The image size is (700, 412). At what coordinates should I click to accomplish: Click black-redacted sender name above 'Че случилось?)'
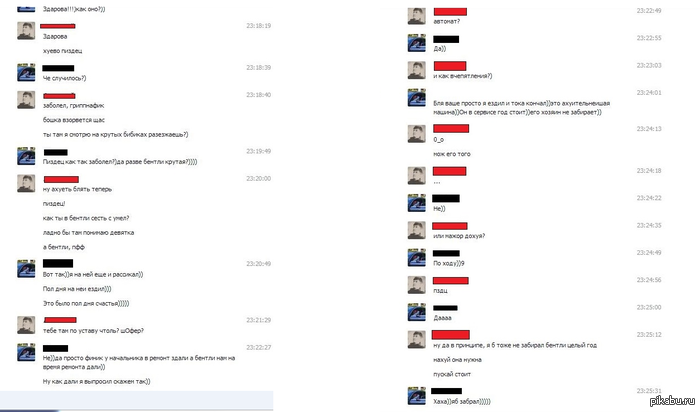click(58, 68)
